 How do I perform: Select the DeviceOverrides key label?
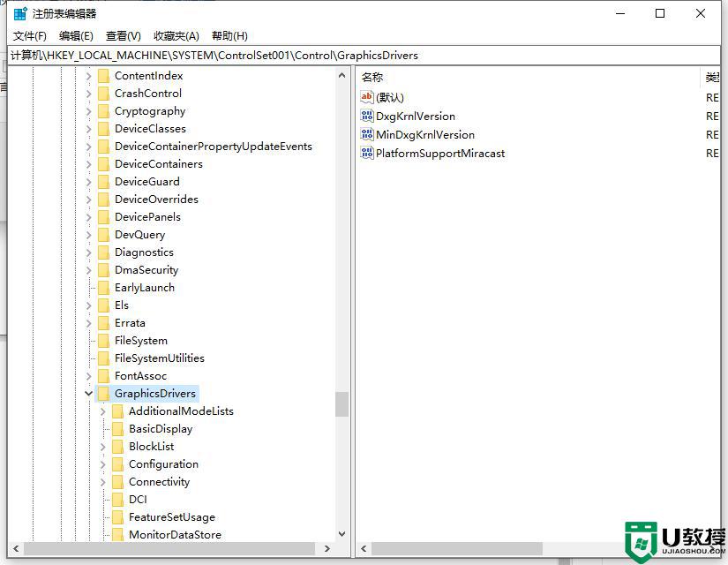156,200
